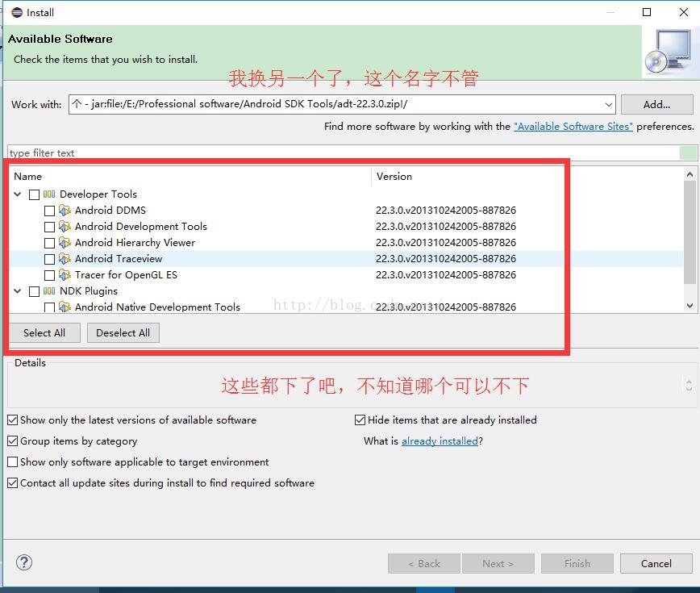Viewport: 700px width, 593px height.
Task: Select the Developer Tools category label
Action: (x=98, y=194)
